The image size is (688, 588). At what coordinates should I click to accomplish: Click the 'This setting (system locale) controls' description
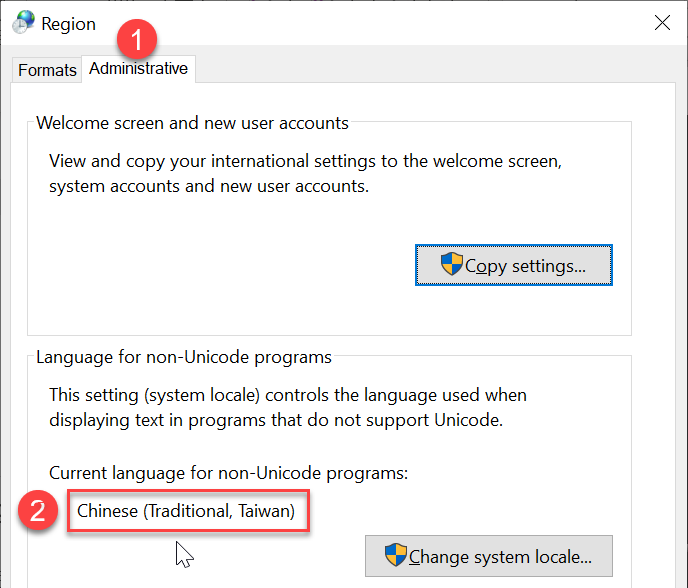pos(288,407)
